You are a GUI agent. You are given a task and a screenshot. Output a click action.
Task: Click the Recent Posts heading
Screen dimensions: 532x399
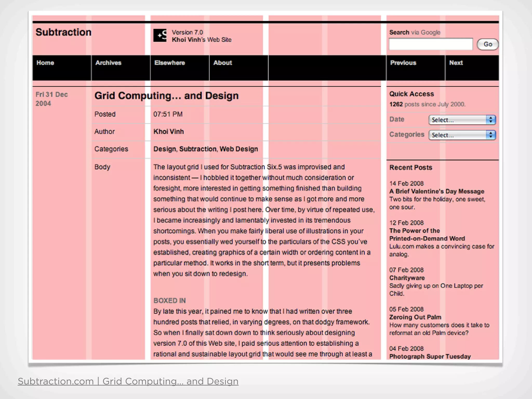click(x=411, y=168)
